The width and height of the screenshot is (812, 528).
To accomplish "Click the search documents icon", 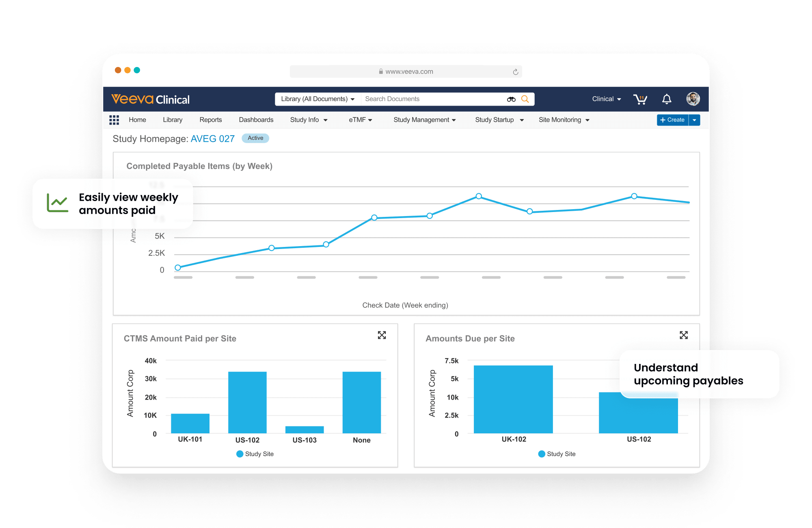I will coord(525,100).
